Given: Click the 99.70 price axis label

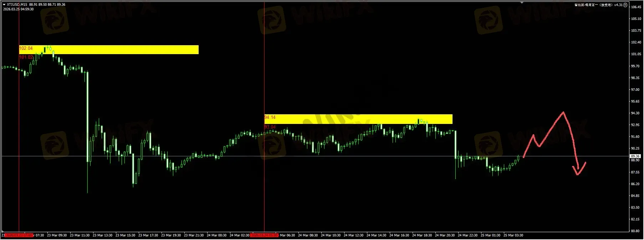Looking at the screenshot, I should pyautogui.click(x=635, y=66).
